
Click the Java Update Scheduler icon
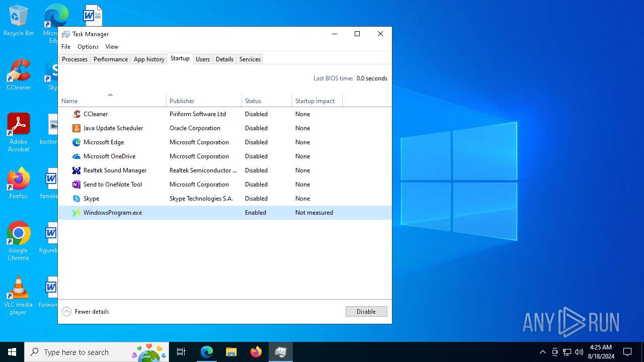76,128
